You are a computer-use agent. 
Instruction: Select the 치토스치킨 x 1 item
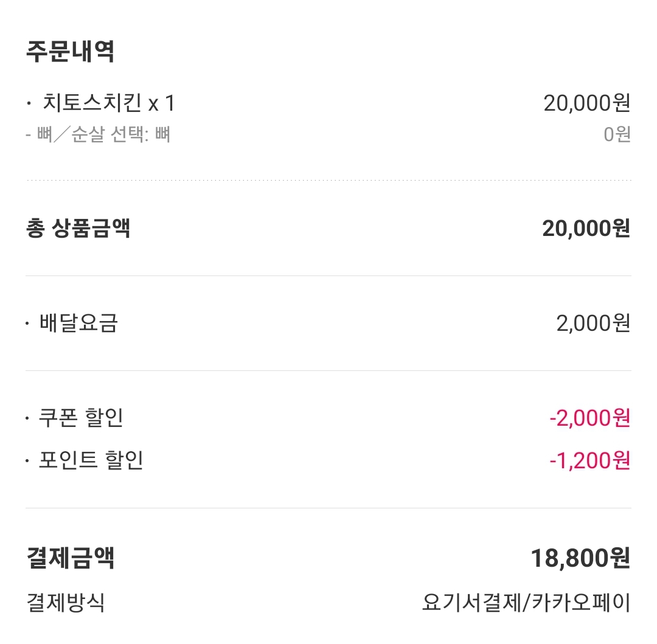tap(108, 103)
